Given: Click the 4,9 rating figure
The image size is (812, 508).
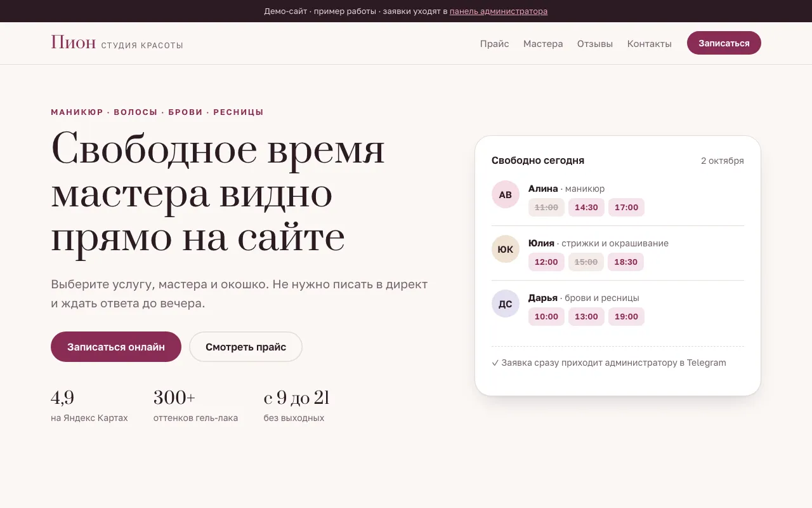Looking at the screenshot, I should click(63, 398).
